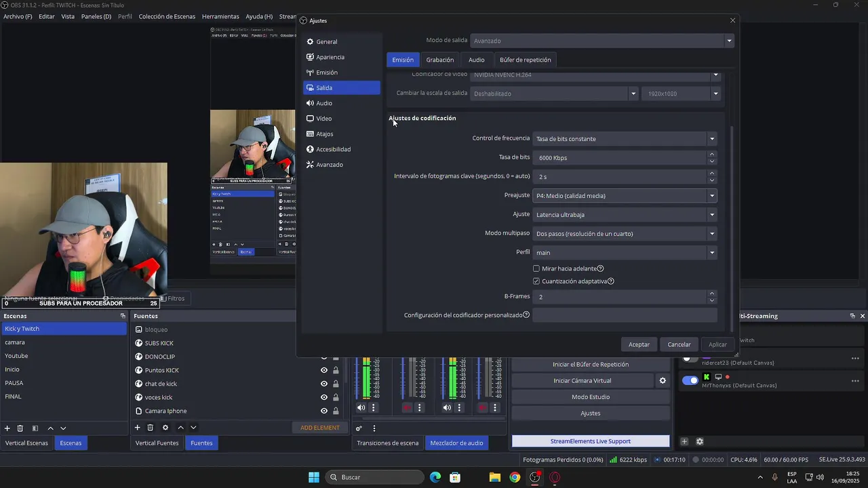The image size is (868, 488).
Task: Unlock the chat de kick source
Action: tap(336, 384)
